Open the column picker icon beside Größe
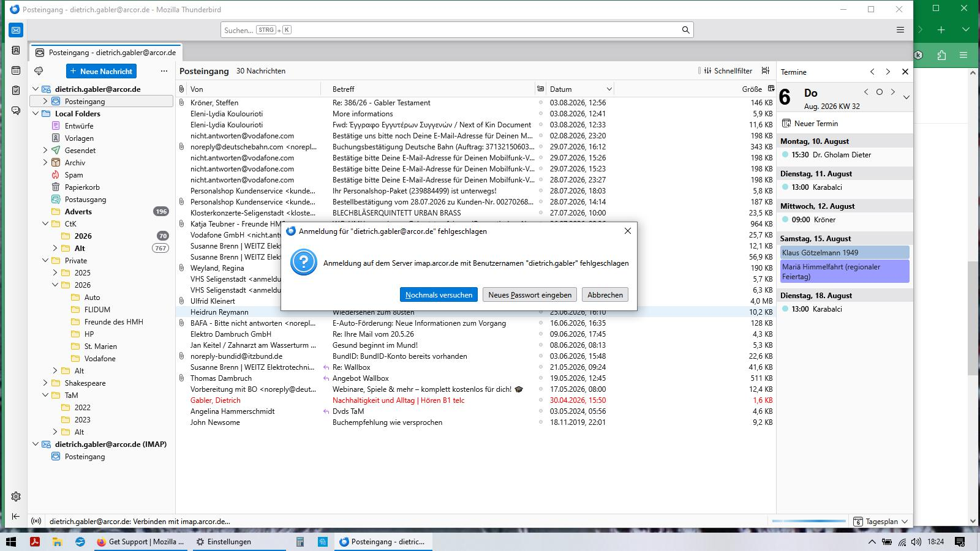Image resolution: width=980 pixels, height=551 pixels. tap(771, 89)
